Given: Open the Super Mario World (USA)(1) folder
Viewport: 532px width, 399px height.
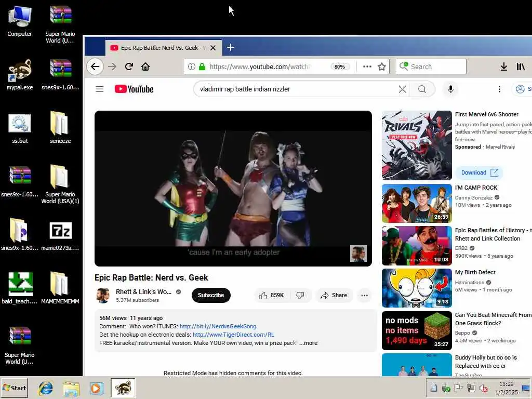Looking at the screenshot, I should (x=60, y=184).
